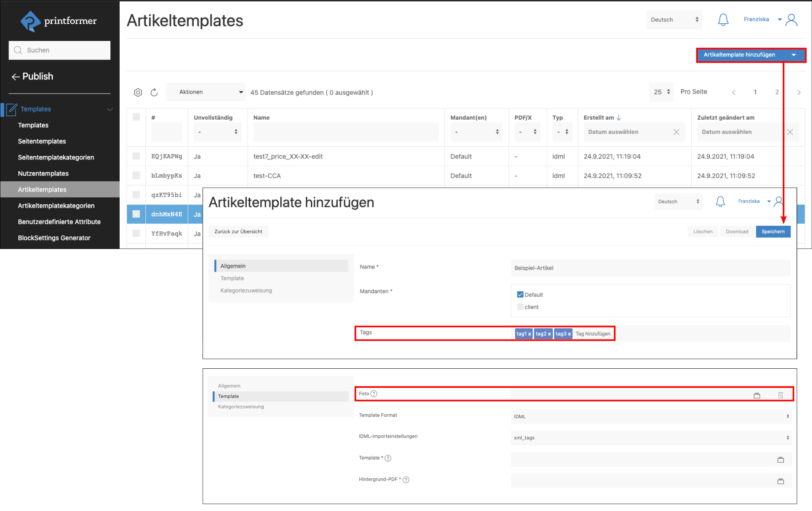
Task: Switch to the Kategoriezuweisung section tab
Action: click(246, 290)
